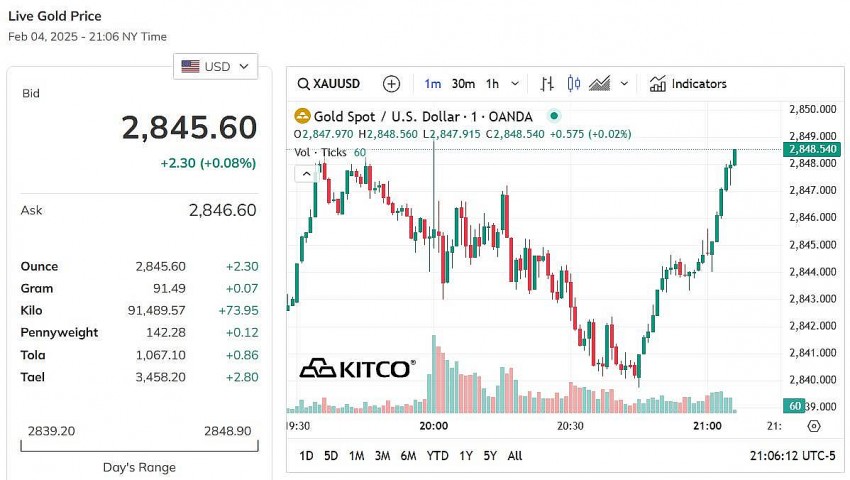Viewport: 850px width, 480px height.
Task: Click the green market status dot
Action: [x=554, y=117]
